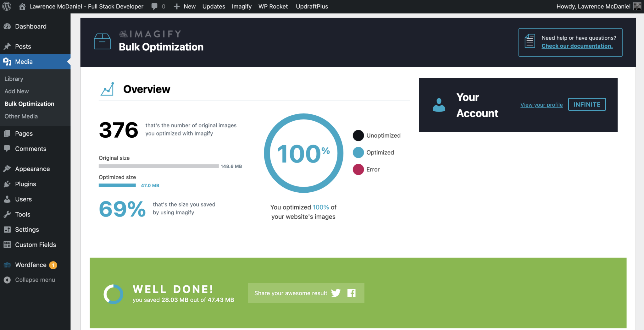Image resolution: width=644 pixels, height=330 pixels.
Task: Click the 100% optimization donut chart
Action: click(x=303, y=153)
